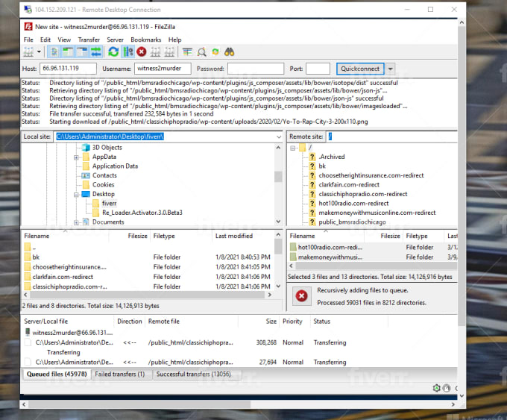
Task: Refresh the file and folder lists
Action: (x=113, y=51)
